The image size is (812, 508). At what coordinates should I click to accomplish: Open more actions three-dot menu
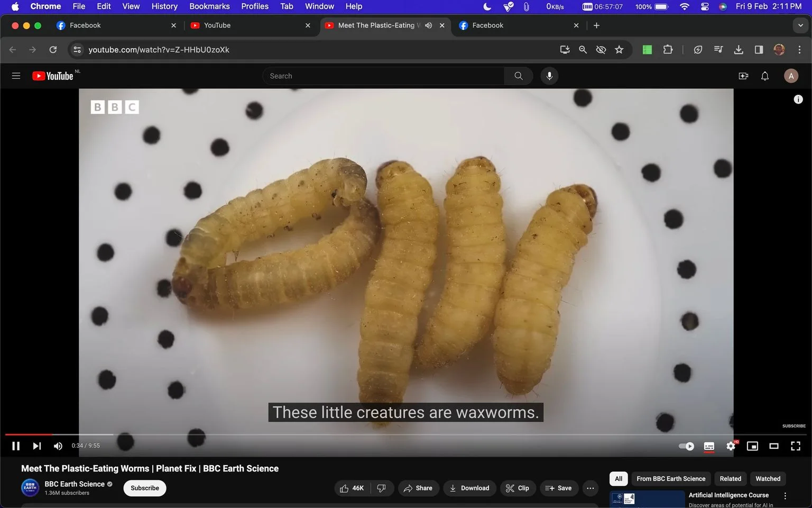click(x=590, y=488)
